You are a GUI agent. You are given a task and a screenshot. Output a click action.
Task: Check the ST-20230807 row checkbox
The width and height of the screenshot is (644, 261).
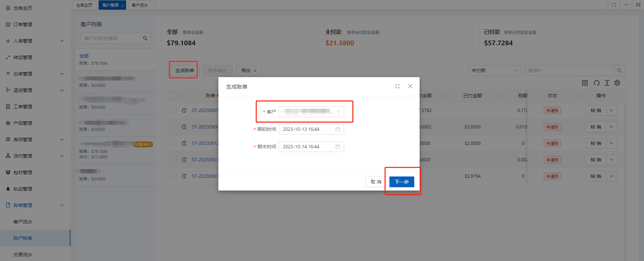pos(174,110)
